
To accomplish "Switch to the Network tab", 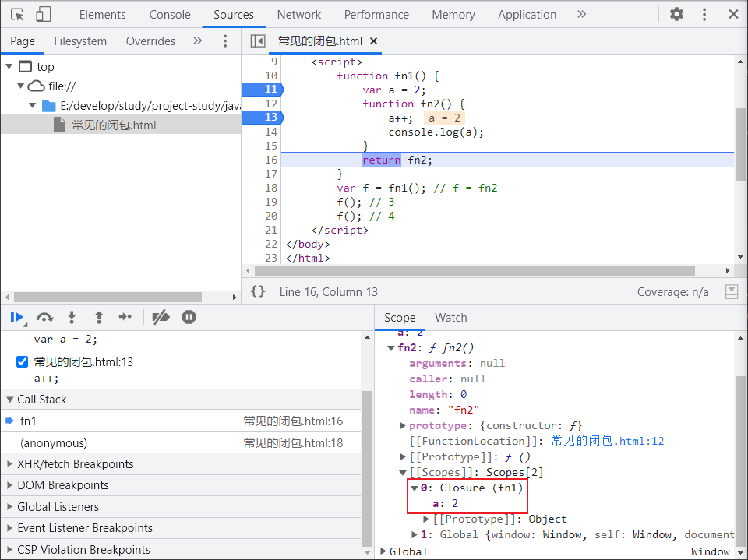I will [298, 14].
